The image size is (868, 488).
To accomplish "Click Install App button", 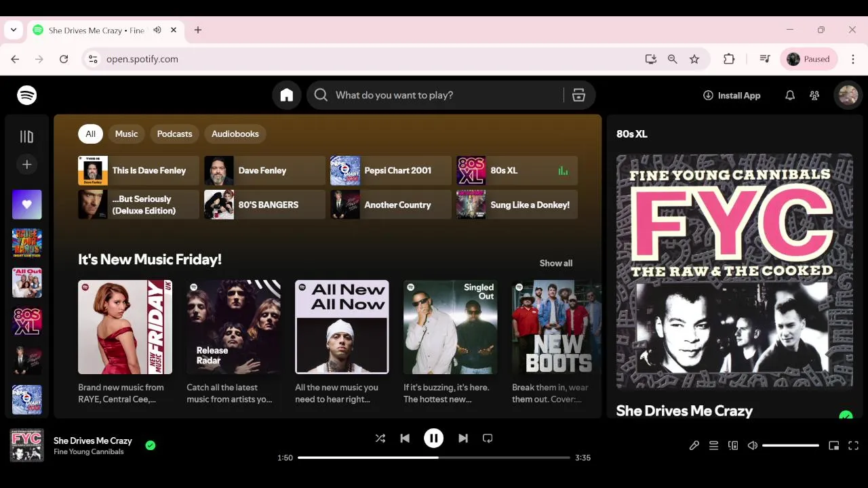I will point(732,96).
